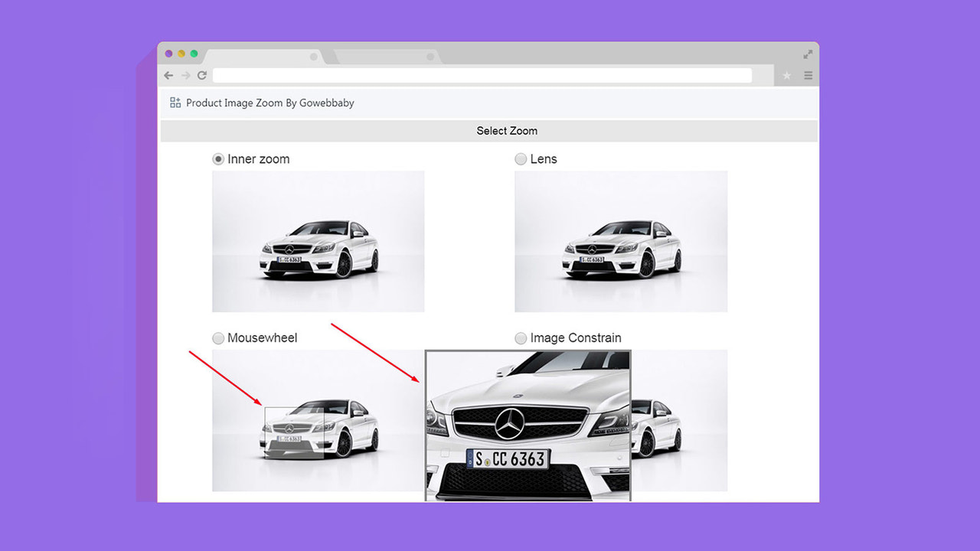Click the Inner zoom car preview image
The image size is (980, 551).
(318, 241)
